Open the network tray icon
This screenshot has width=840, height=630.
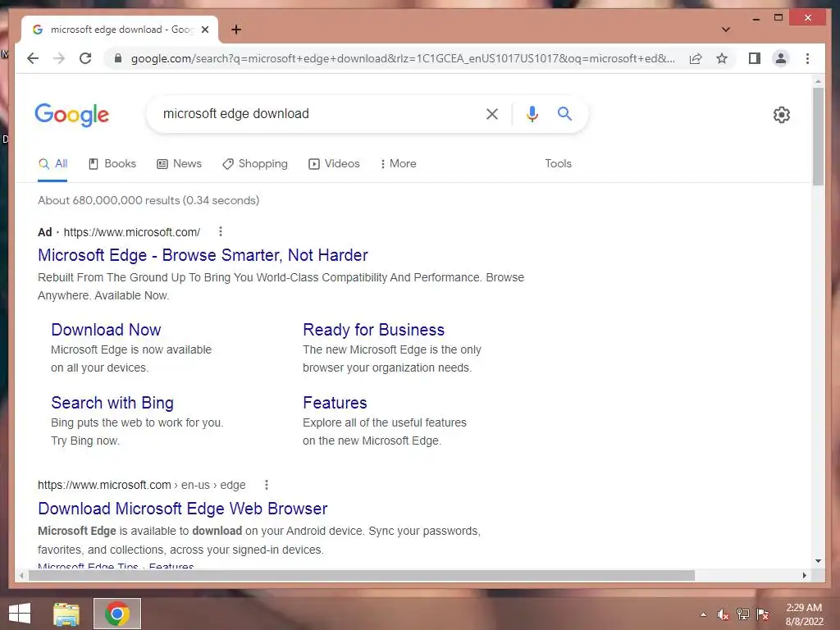(743, 614)
